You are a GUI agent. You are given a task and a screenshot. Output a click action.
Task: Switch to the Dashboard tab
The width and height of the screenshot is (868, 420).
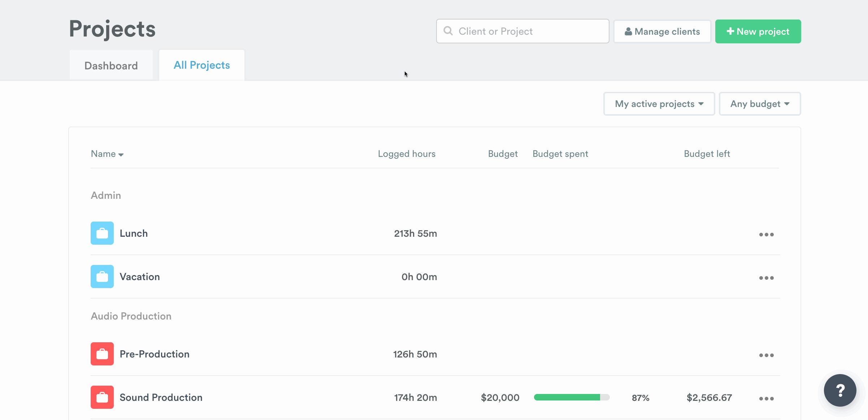pos(111,65)
